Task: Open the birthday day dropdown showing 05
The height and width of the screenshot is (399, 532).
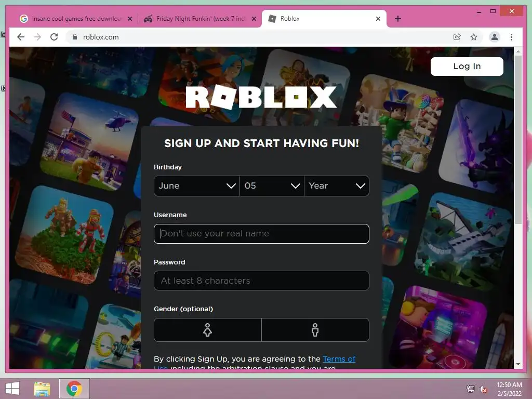Action: (272, 186)
